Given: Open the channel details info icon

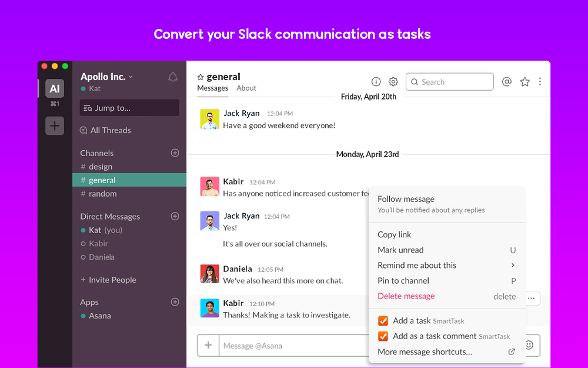Looking at the screenshot, I should [x=376, y=81].
